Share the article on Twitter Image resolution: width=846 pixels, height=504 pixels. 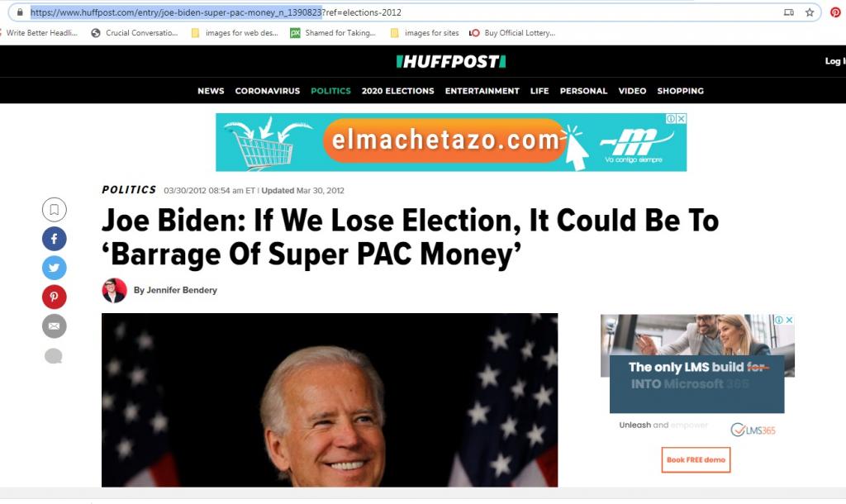[54, 268]
